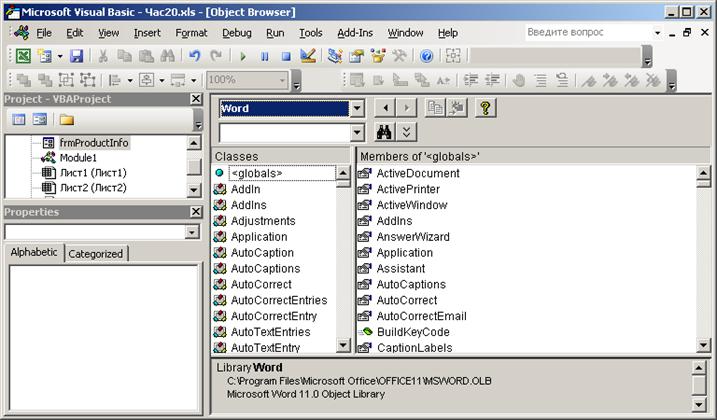Open the Add-Ins menu

(355, 33)
